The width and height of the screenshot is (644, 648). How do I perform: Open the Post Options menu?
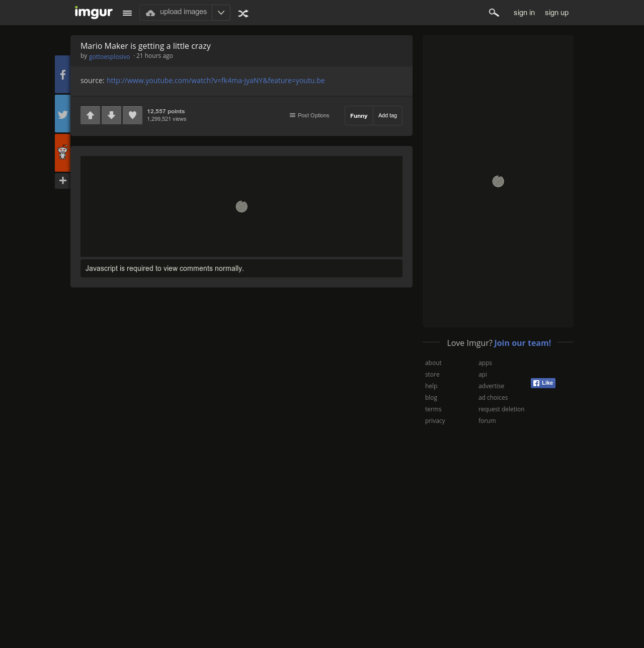coord(309,115)
